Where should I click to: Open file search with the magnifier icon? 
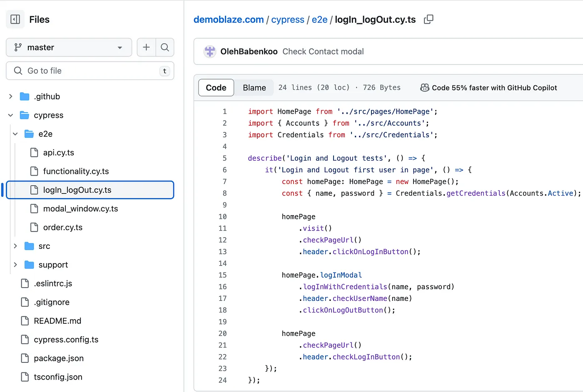pyautogui.click(x=165, y=47)
